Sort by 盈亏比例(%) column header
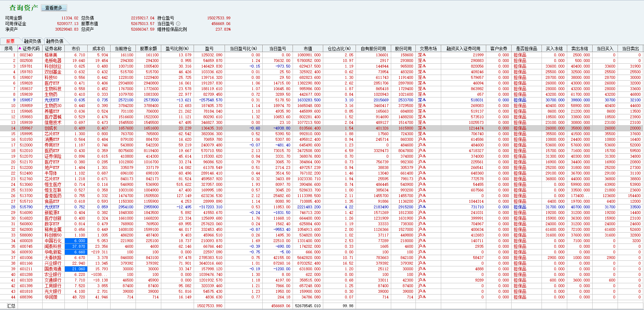 (x=177, y=49)
